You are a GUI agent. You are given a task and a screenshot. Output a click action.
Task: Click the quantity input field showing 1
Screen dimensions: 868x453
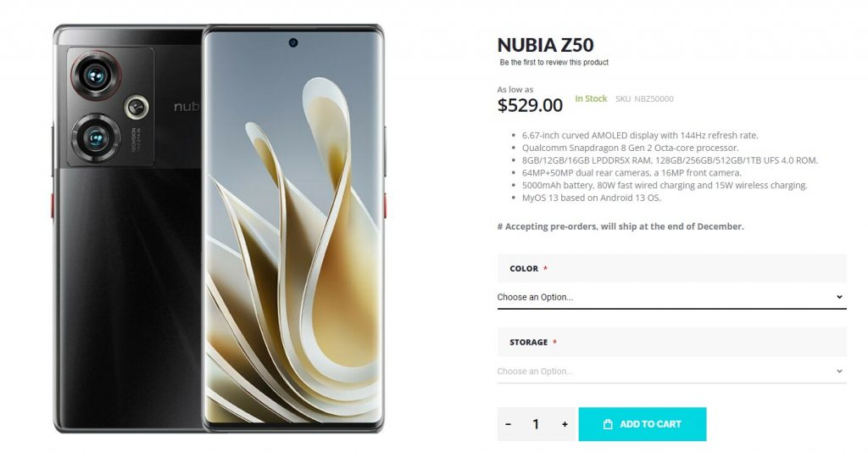(x=536, y=424)
